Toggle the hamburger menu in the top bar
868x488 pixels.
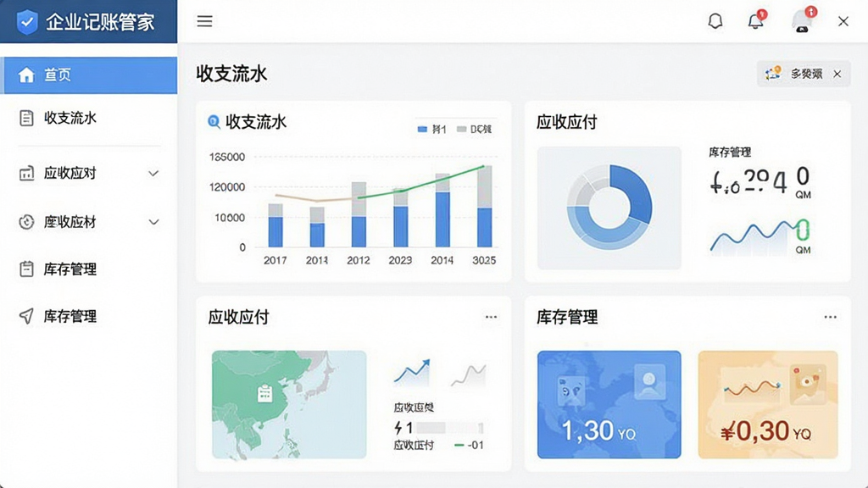pos(205,21)
